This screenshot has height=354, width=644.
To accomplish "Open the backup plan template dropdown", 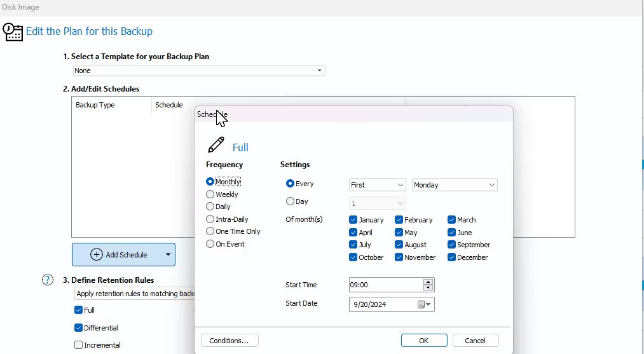I will pyautogui.click(x=198, y=71).
